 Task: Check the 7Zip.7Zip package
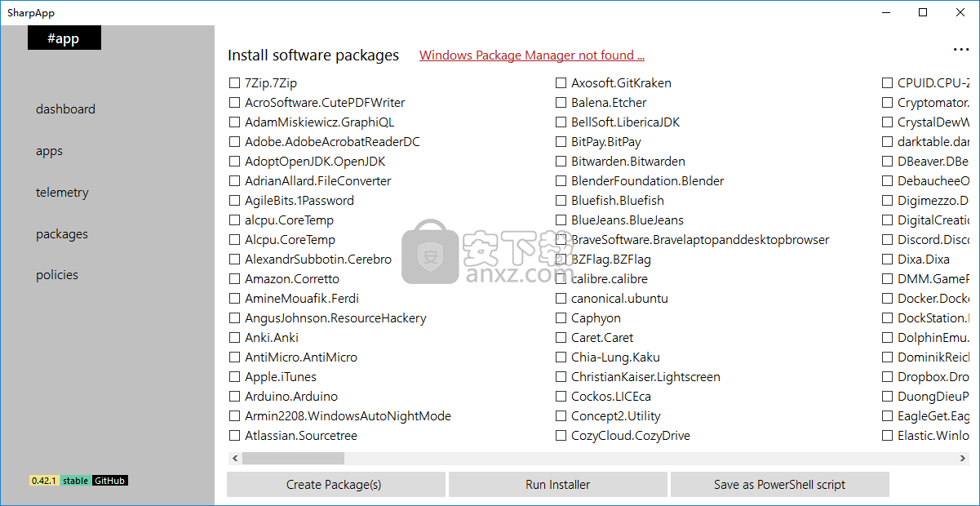(x=235, y=83)
